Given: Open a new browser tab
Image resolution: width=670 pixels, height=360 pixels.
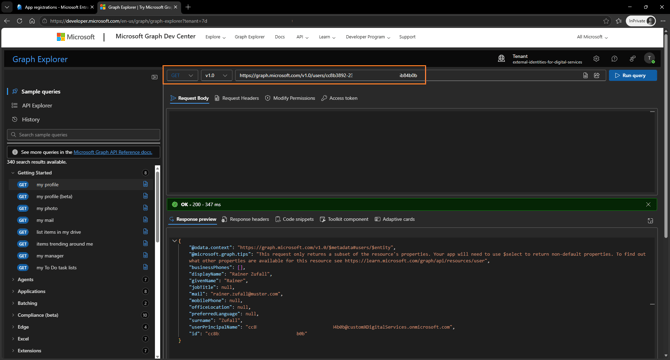Looking at the screenshot, I should (188, 7).
